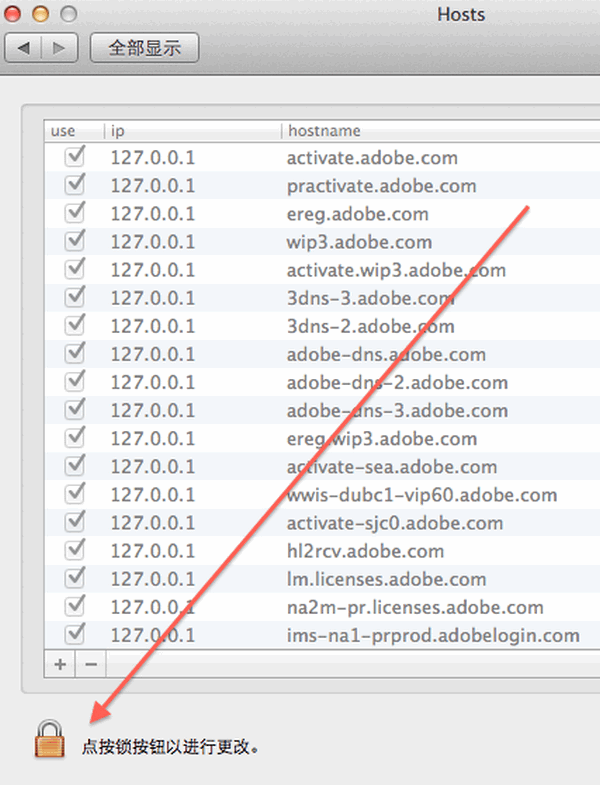This screenshot has width=600, height=785.
Task: Select hostname activate.adobe.com
Action: point(372,158)
